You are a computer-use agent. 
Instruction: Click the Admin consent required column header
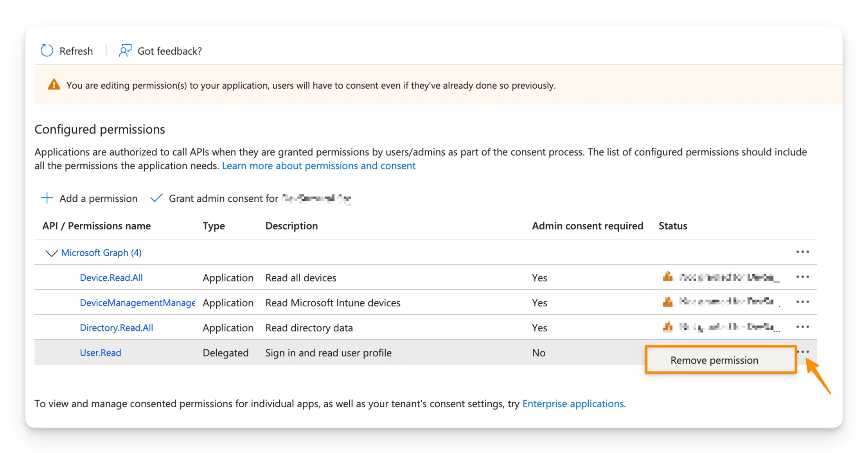coord(588,226)
